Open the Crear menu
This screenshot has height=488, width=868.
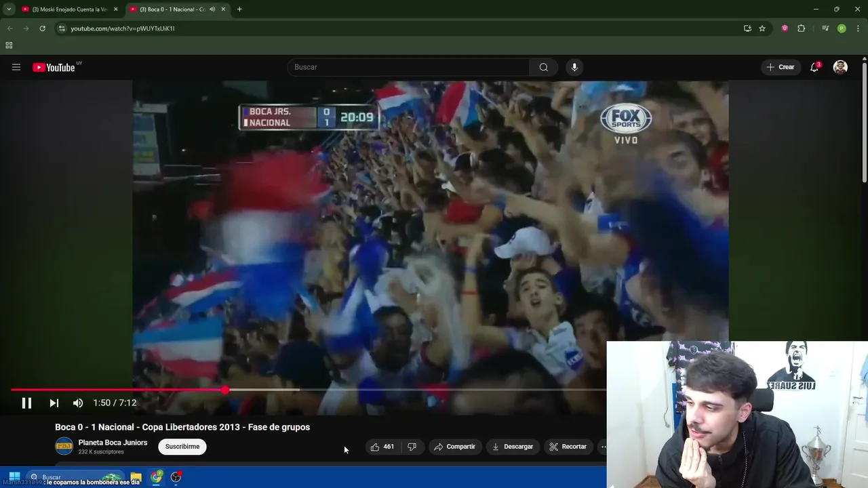click(x=781, y=67)
